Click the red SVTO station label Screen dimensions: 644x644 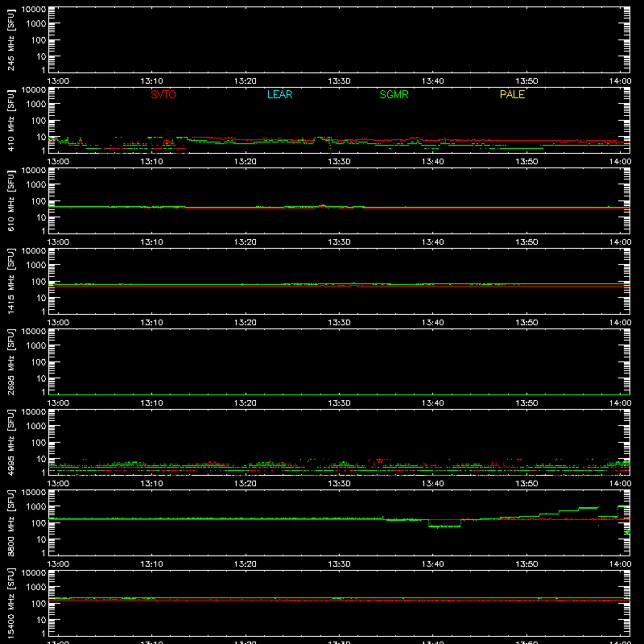(x=163, y=94)
